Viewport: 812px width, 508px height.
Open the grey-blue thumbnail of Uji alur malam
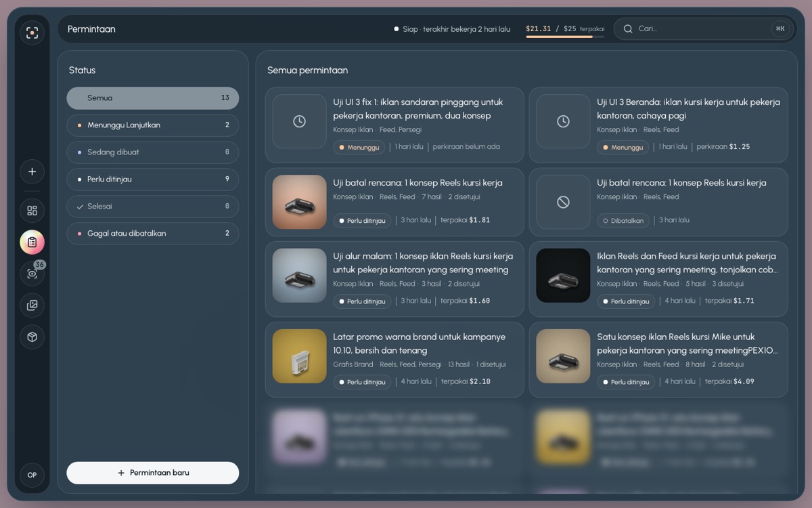(x=299, y=276)
